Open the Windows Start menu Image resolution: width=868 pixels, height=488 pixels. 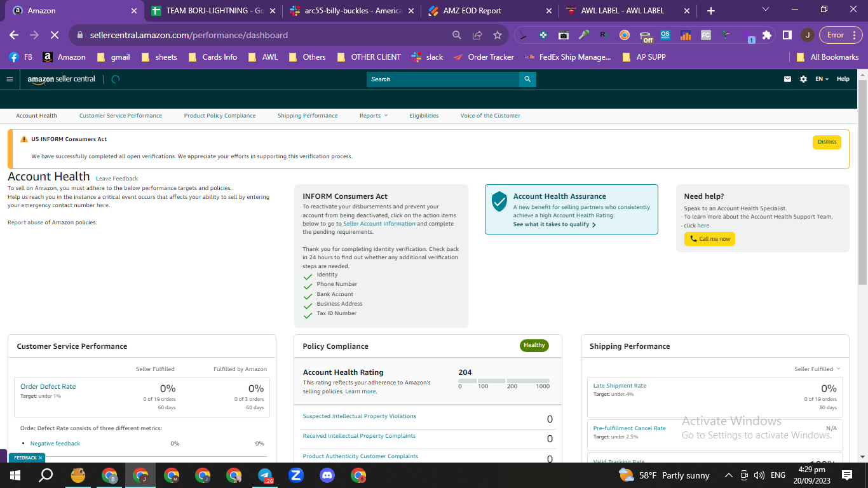coord(15,475)
